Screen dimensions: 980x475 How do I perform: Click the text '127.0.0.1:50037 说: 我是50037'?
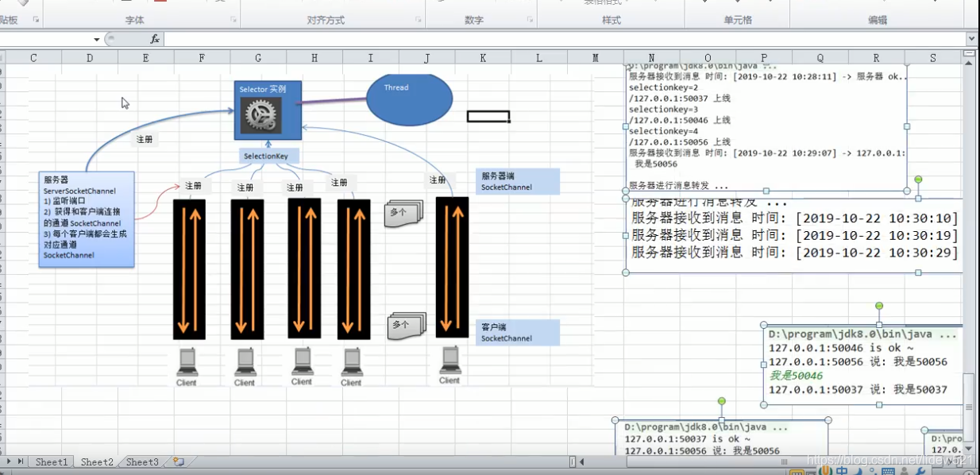(858, 389)
